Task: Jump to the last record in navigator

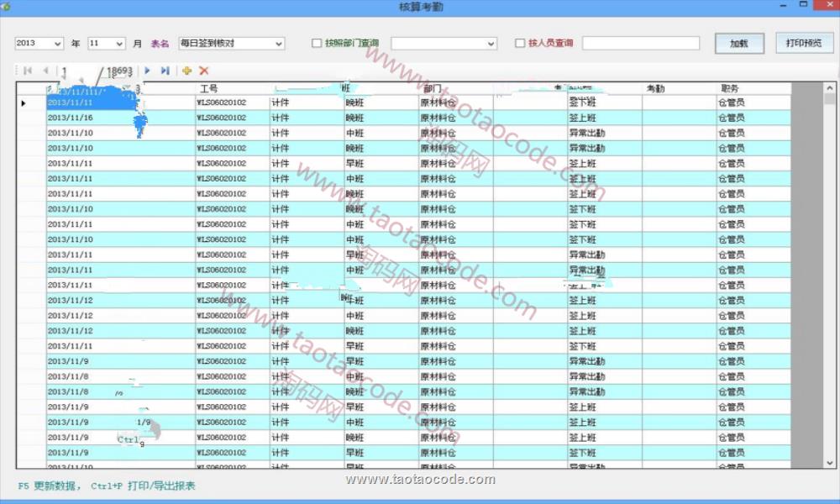Action: 165,71
